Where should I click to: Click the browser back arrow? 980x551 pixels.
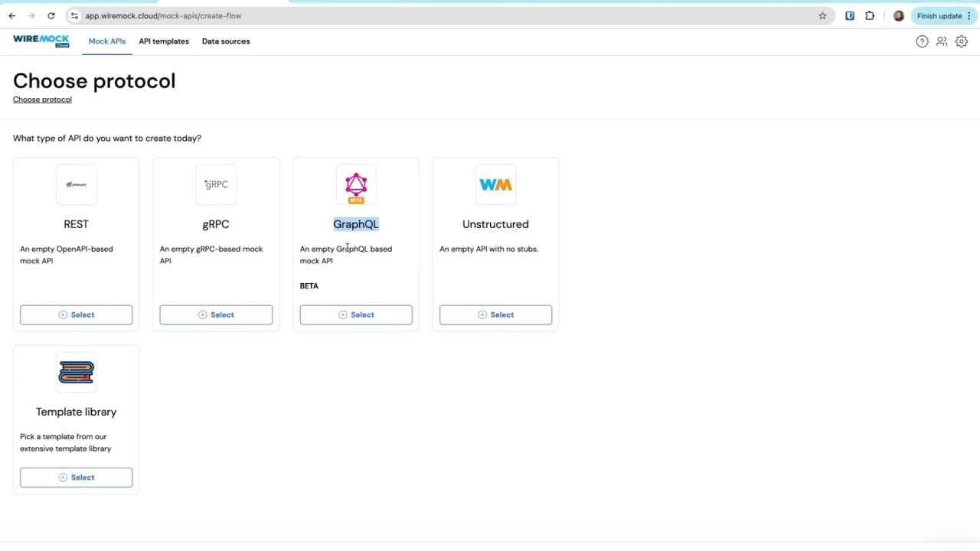coord(11,15)
